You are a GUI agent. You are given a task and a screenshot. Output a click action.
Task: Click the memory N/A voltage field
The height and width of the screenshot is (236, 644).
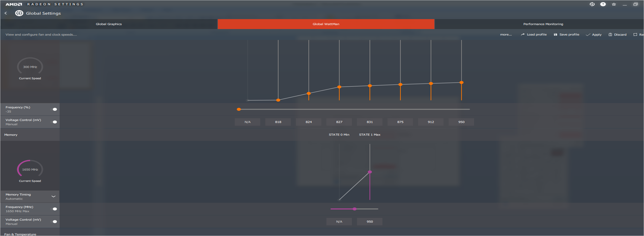(339, 222)
